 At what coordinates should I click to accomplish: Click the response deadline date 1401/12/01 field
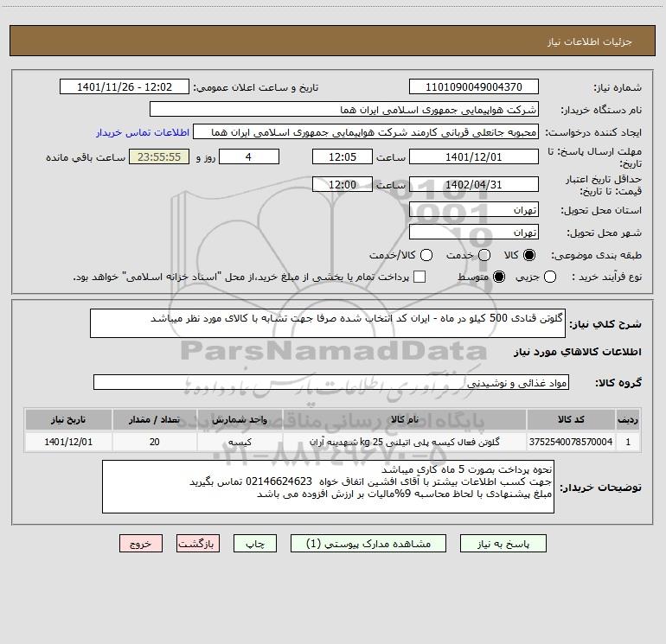474,157
